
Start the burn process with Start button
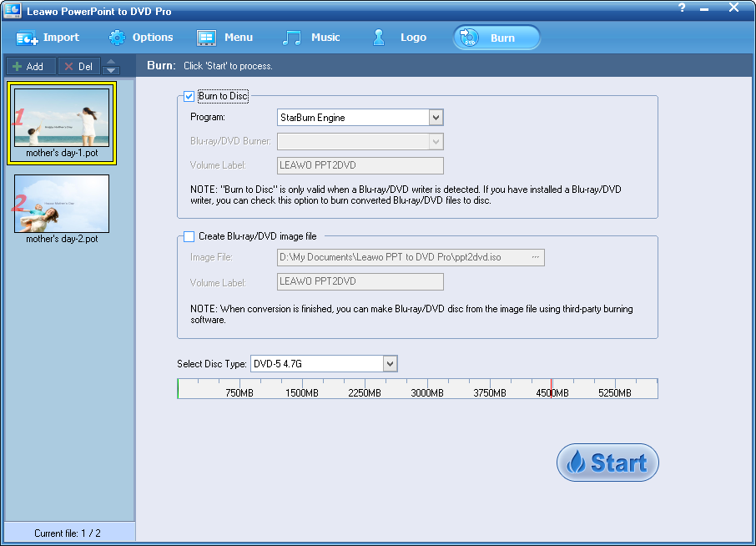pos(607,463)
